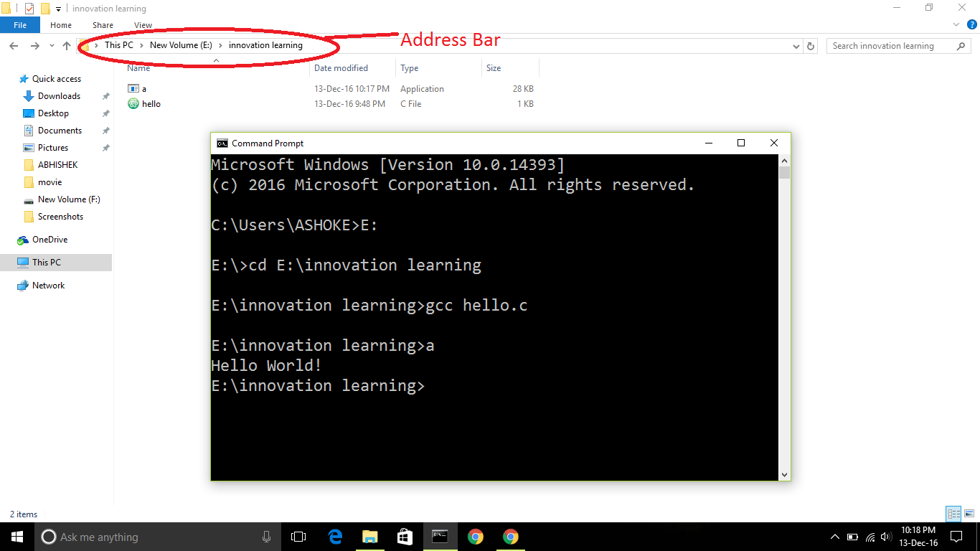Screen dimensions: 980x551
Task: Open Task View on the taskbar
Action: pos(298,536)
